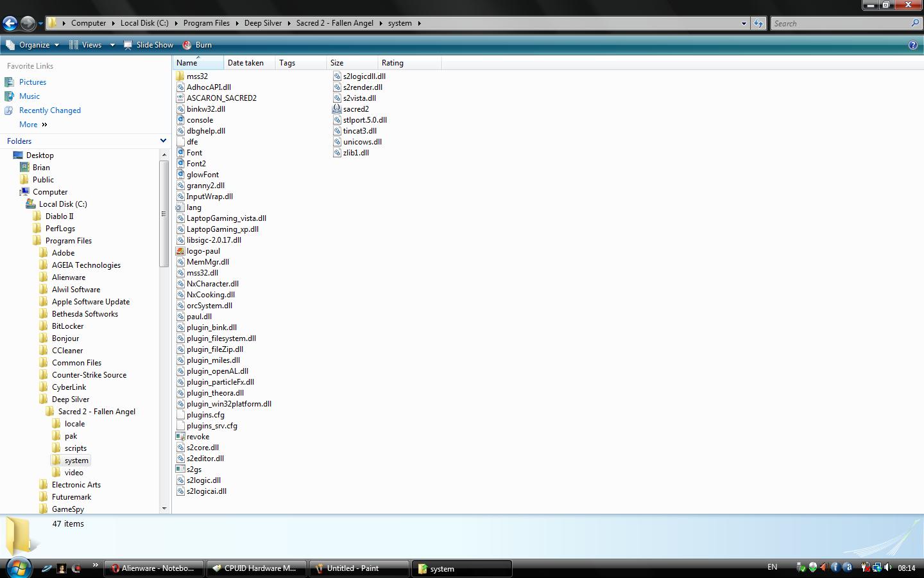Select the Program Files tree folder
The width and height of the screenshot is (924, 578).
[x=69, y=241]
